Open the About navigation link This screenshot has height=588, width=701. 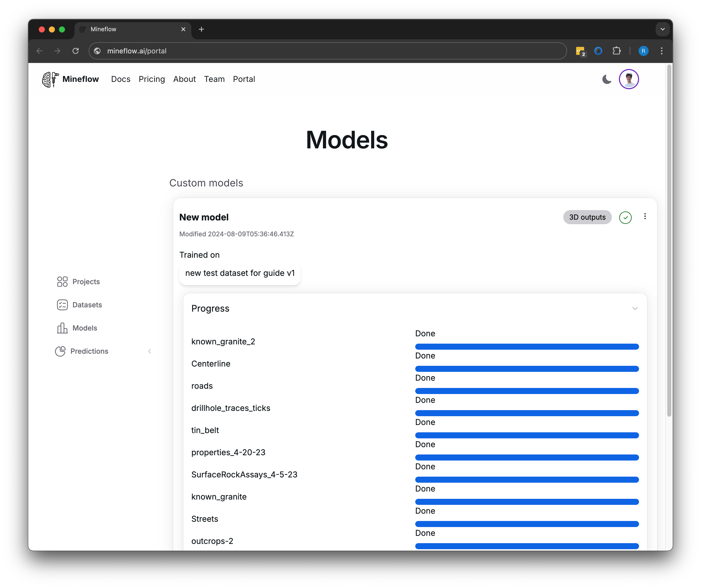(184, 79)
